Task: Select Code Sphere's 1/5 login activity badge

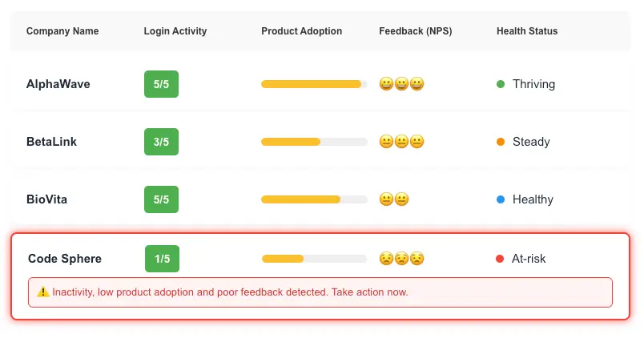Action: pyautogui.click(x=163, y=259)
